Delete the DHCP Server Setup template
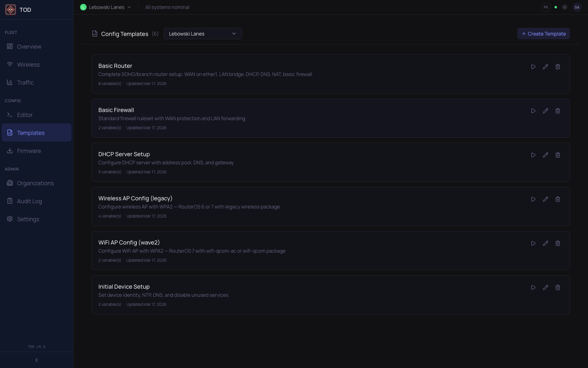Image resolution: width=588 pixels, height=368 pixels. point(558,155)
